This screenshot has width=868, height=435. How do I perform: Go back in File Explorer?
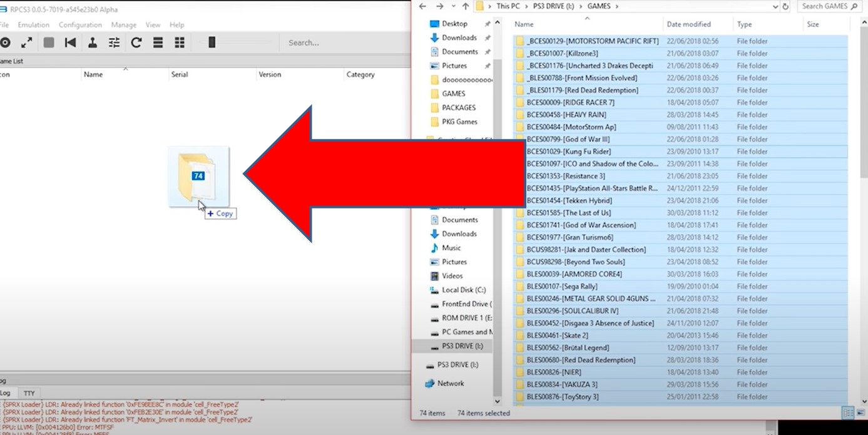[x=422, y=6]
